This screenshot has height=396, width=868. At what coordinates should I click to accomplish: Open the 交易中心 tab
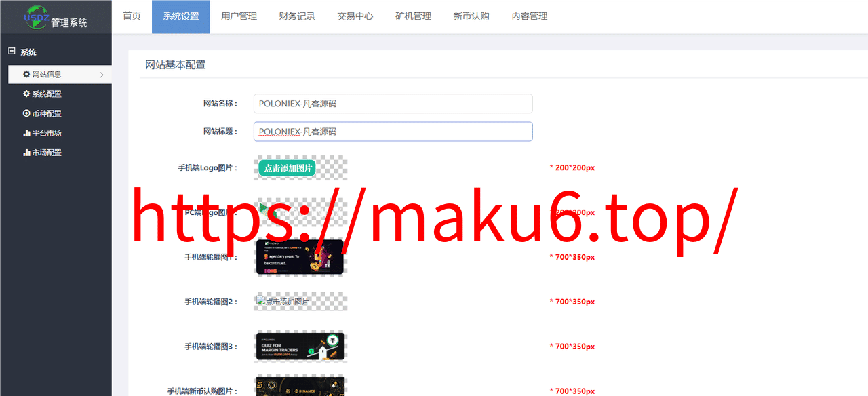click(x=355, y=16)
